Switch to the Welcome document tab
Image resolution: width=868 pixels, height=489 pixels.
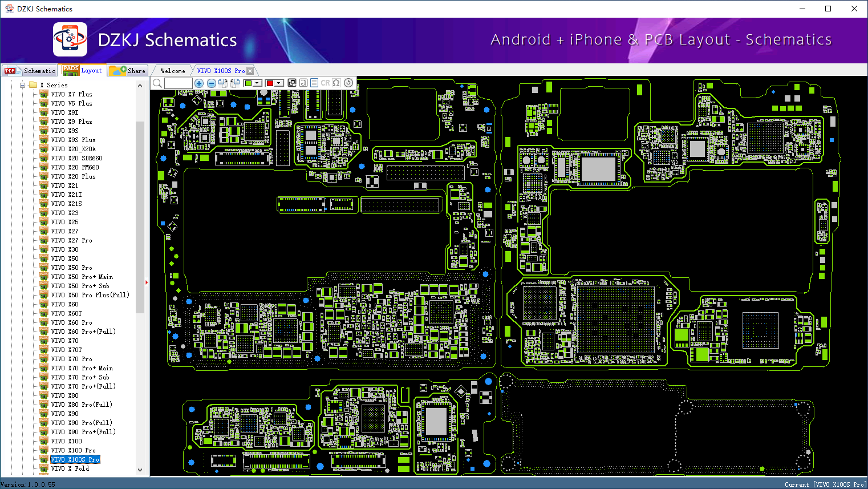pos(173,71)
